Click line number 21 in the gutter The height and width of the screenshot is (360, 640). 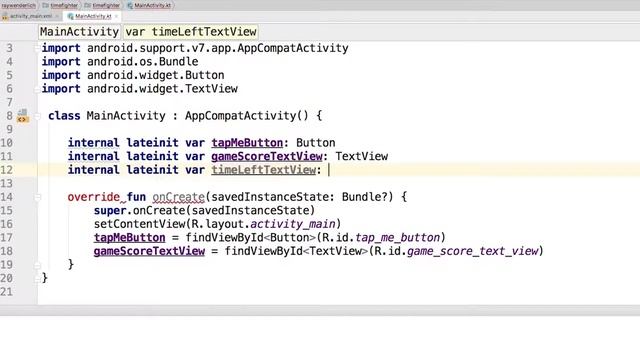click(x=7, y=292)
